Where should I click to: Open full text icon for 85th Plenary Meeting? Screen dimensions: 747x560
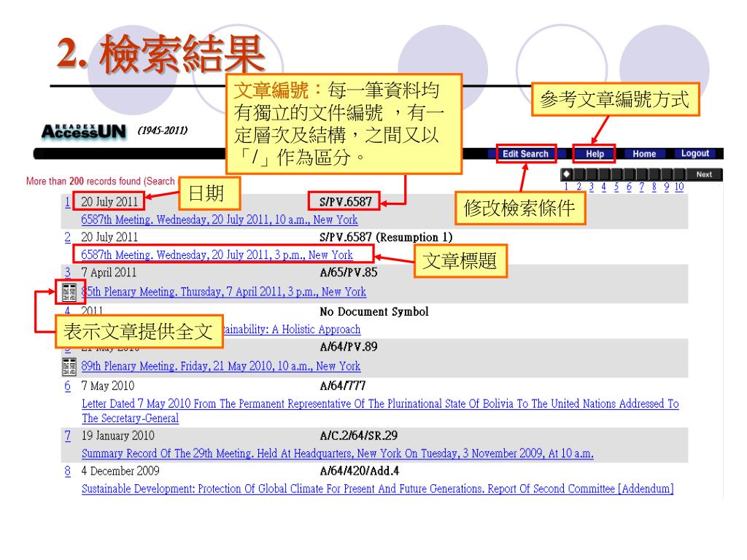69,292
